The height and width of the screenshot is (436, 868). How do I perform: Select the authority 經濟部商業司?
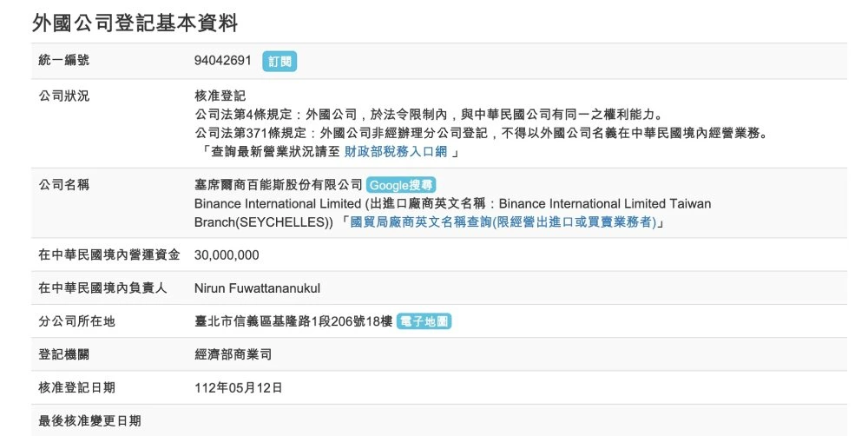pos(233,354)
